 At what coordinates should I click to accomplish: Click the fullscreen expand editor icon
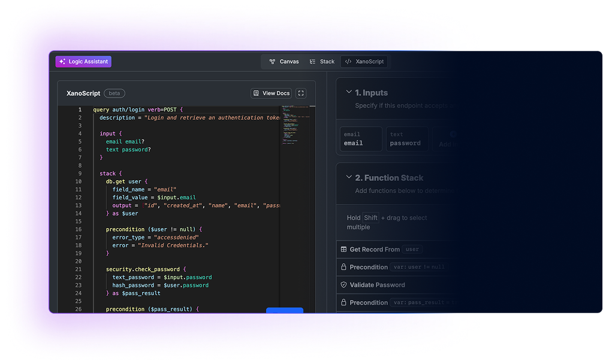301,93
